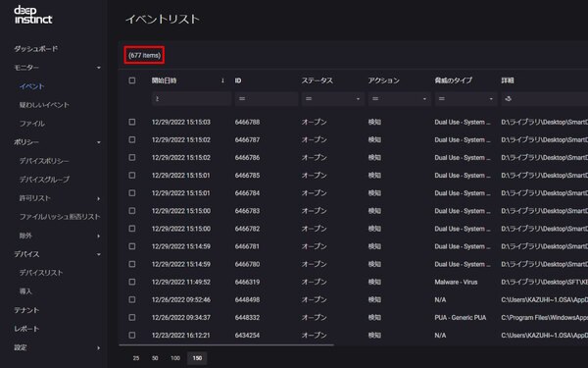588x368 pixels.
Task: Open デバイスポリシー in the sidebar
Action: [x=44, y=161]
